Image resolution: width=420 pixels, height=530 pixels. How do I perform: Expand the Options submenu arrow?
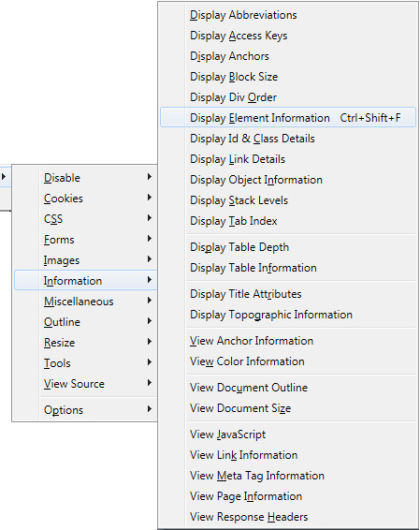(x=150, y=409)
